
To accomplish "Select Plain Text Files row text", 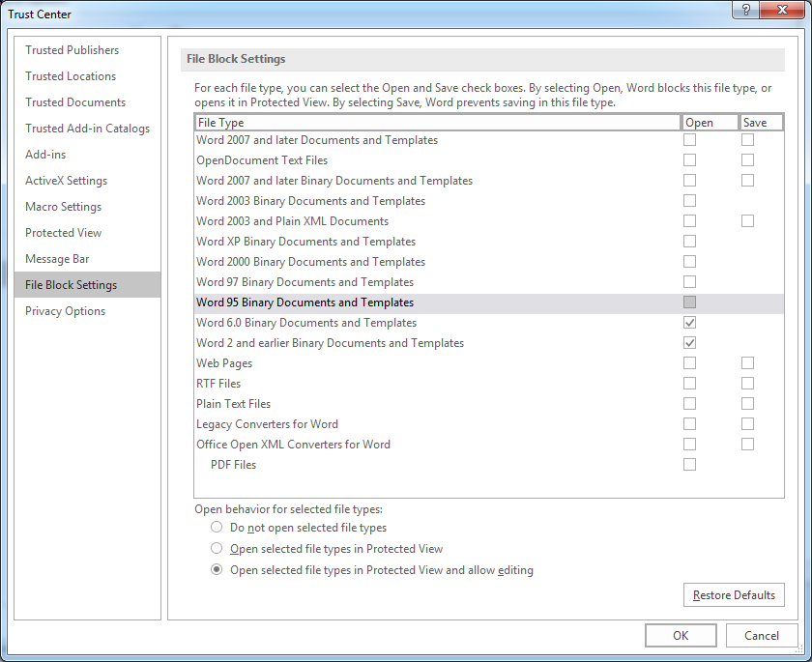I will (233, 404).
